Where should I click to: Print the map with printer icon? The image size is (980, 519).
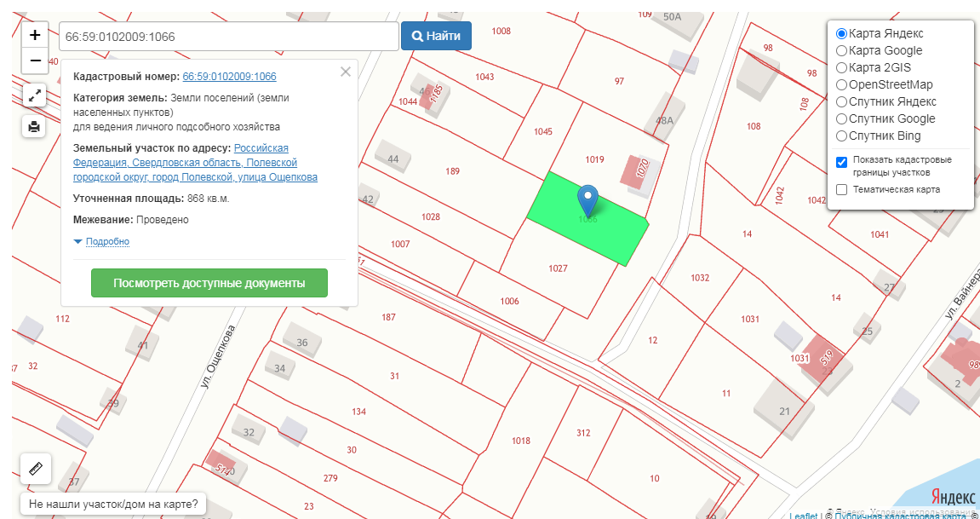(35, 127)
